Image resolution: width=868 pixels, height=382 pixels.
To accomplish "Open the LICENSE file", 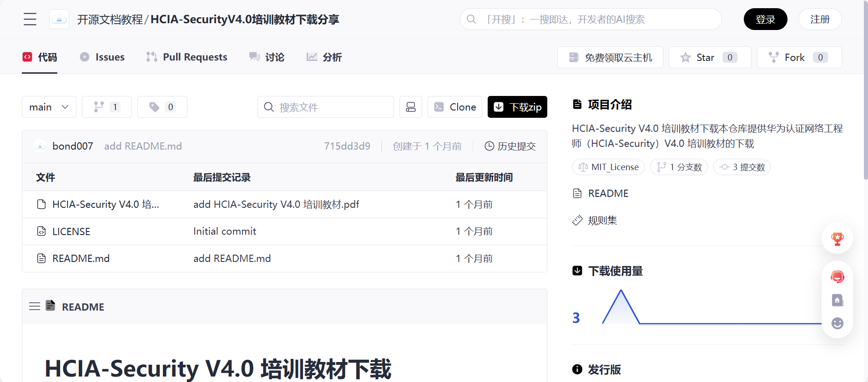I will coord(71,231).
